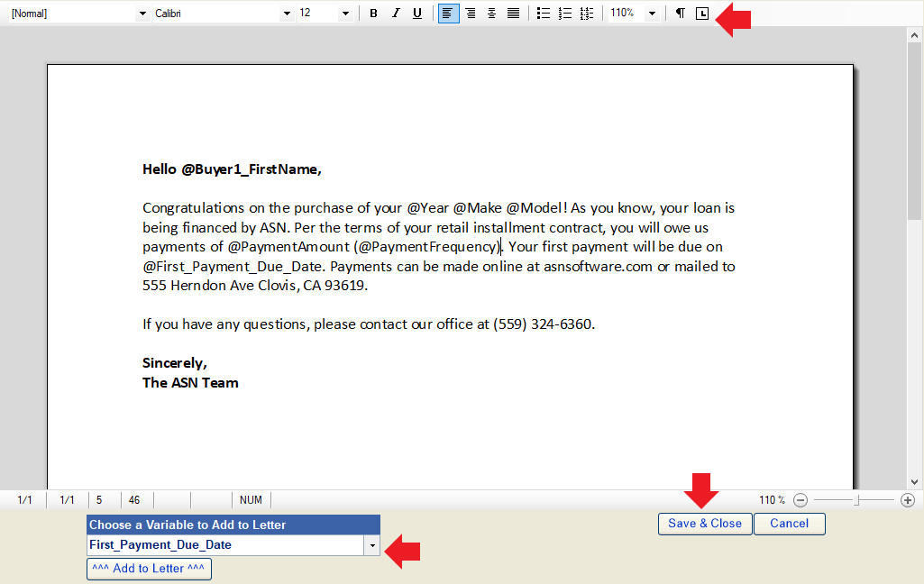This screenshot has height=584, width=924.
Task: Click asnsoftware.com text in letter
Action: tap(598, 267)
